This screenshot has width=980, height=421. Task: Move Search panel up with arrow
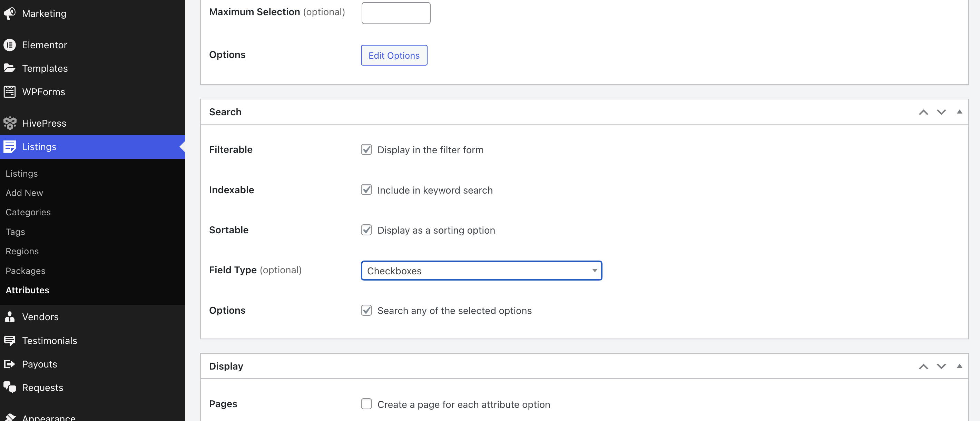pyautogui.click(x=923, y=112)
